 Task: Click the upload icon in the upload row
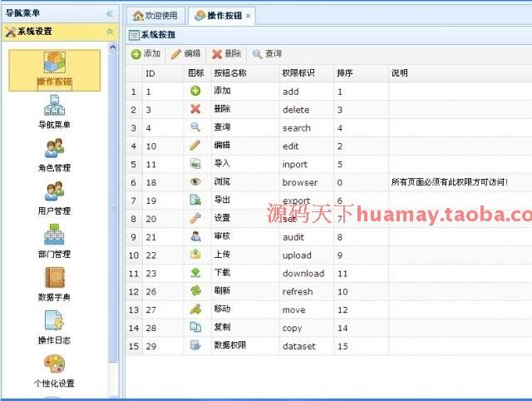pyautogui.click(x=195, y=255)
